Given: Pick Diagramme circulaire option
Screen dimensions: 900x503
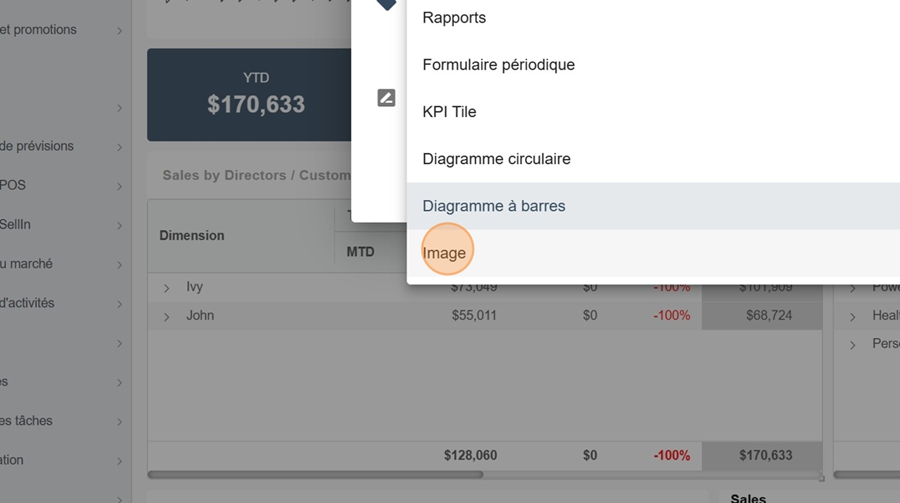Looking at the screenshot, I should coord(496,159).
